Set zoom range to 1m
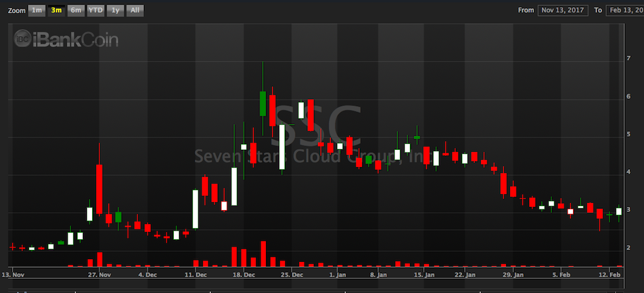The width and height of the screenshot is (644, 293). (36, 10)
